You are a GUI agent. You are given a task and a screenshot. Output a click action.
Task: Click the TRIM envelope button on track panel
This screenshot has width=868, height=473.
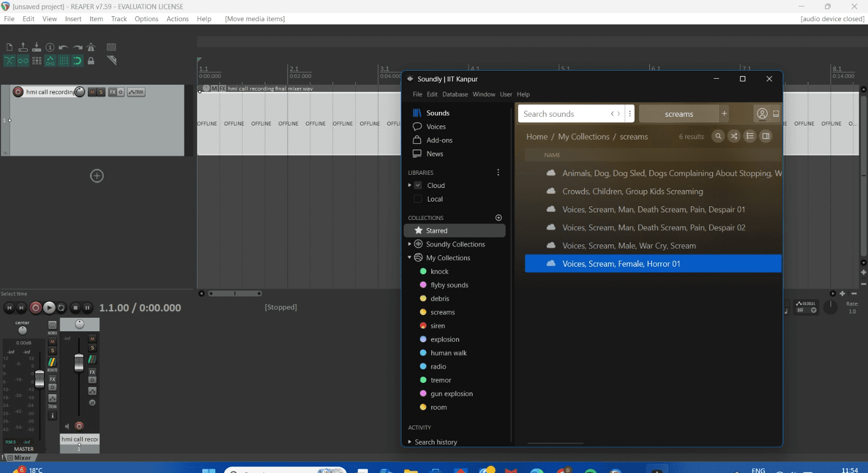136,92
